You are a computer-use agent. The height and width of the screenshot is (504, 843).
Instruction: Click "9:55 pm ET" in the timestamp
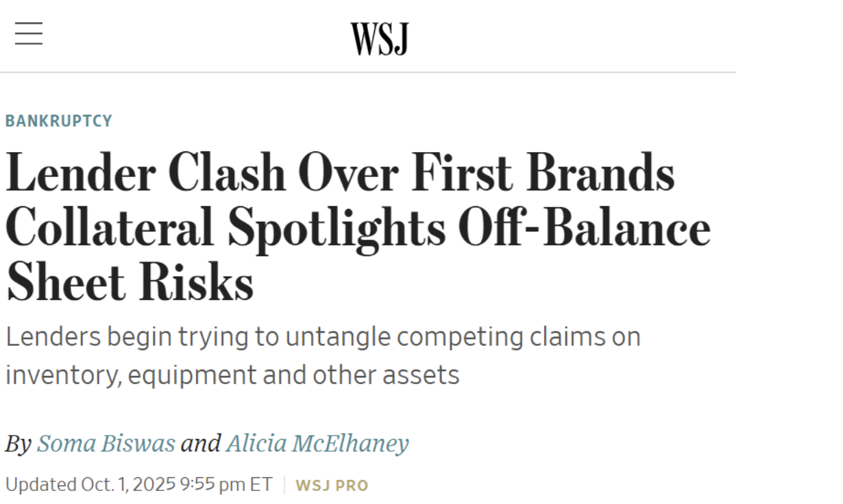225,485
